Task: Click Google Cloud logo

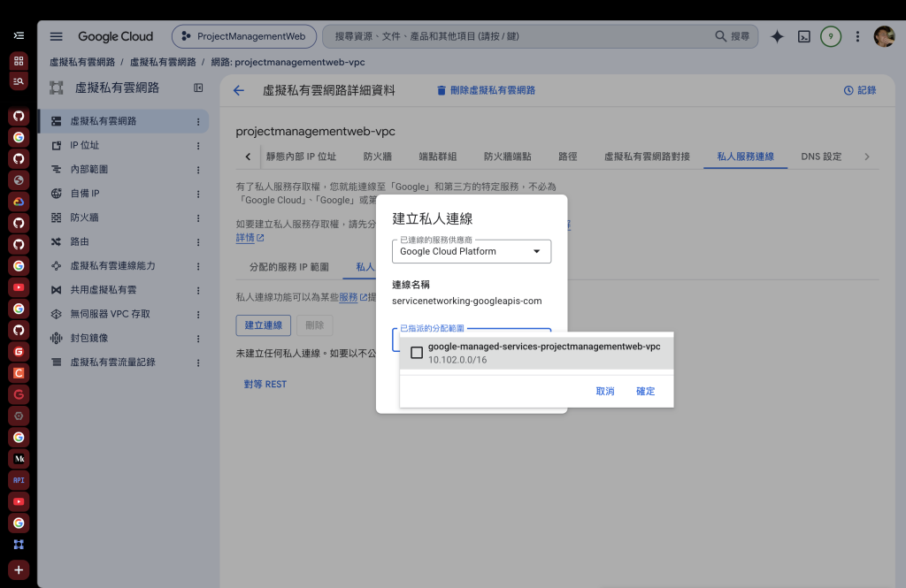Action: [116, 36]
